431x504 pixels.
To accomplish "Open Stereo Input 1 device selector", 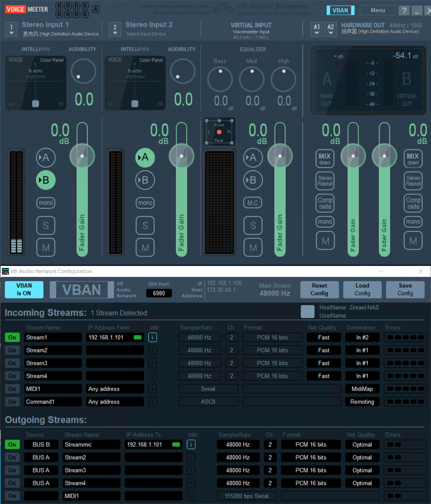I will point(11,29).
